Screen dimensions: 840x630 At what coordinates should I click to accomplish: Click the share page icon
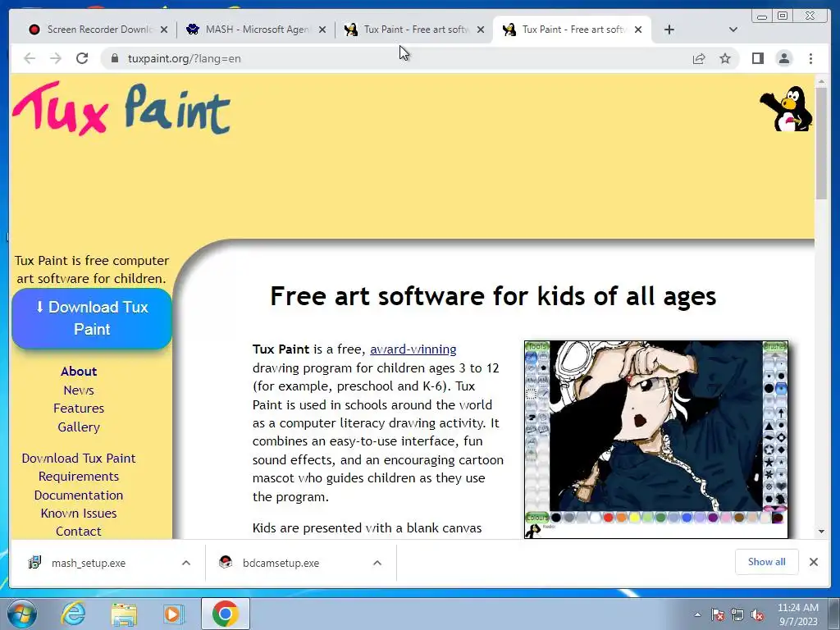coord(699,58)
